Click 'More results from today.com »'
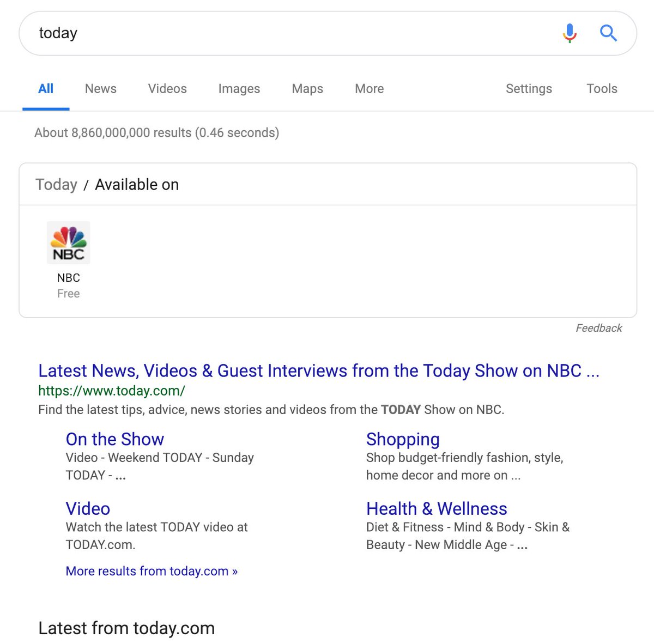The height and width of the screenshot is (644, 654). (x=152, y=571)
